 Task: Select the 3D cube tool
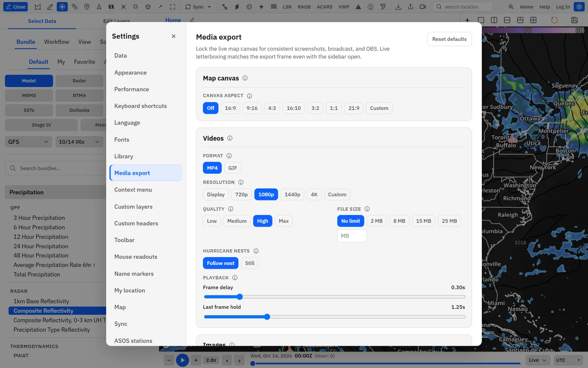(x=148, y=7)
